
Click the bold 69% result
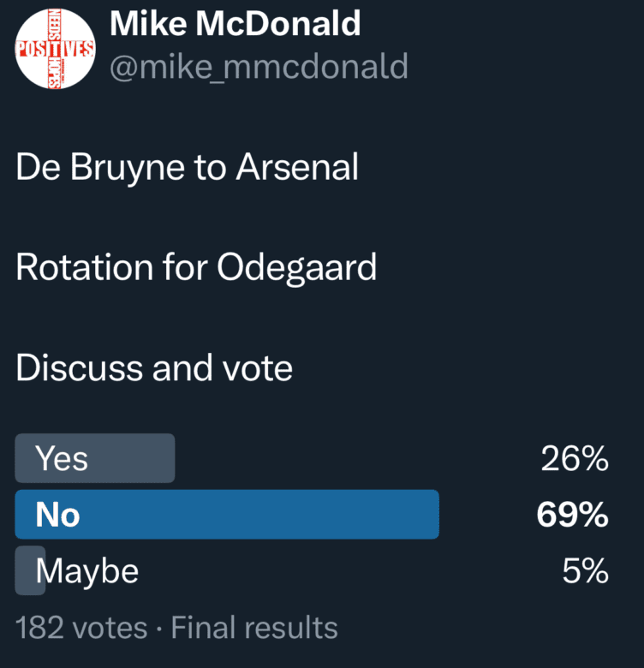[x=572, y=515]
